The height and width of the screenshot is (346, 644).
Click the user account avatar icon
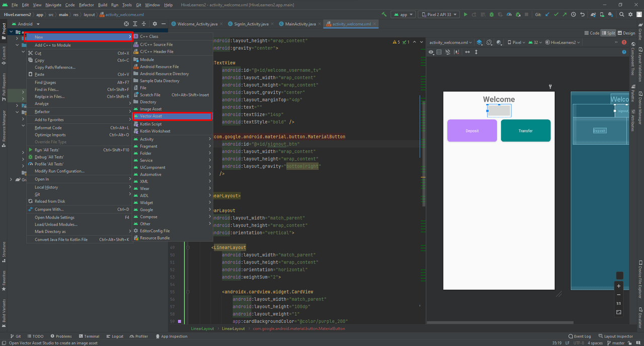pyautogui.click(x=638, y=15)
